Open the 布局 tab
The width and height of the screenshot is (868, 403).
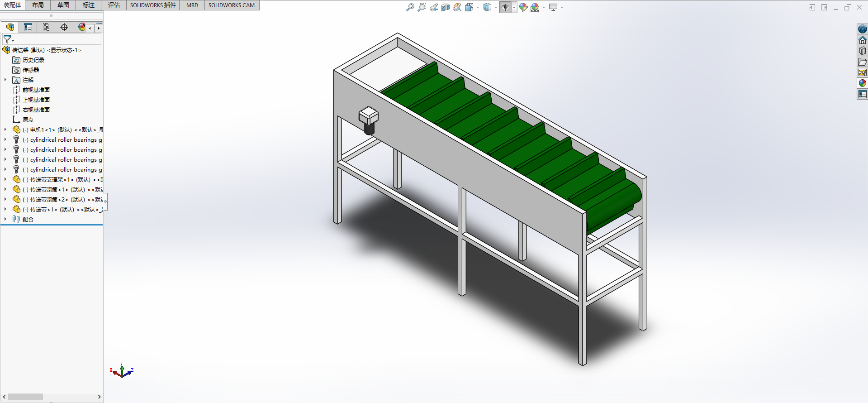[38, 5]
